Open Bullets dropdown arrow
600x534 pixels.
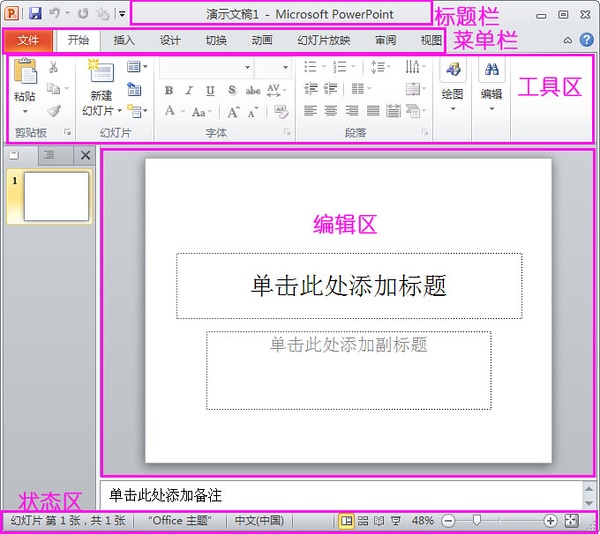324,67
